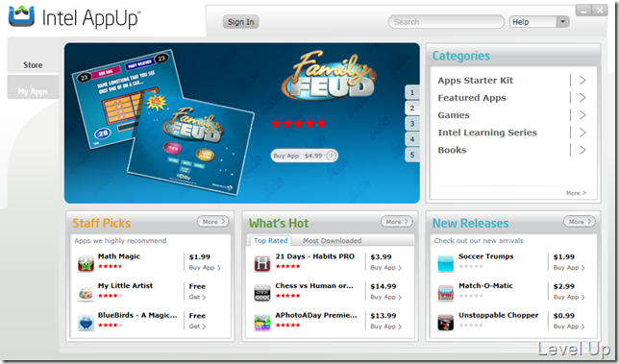
Task: Get BlueBirds app for free
Action: (x=197, y=327)
